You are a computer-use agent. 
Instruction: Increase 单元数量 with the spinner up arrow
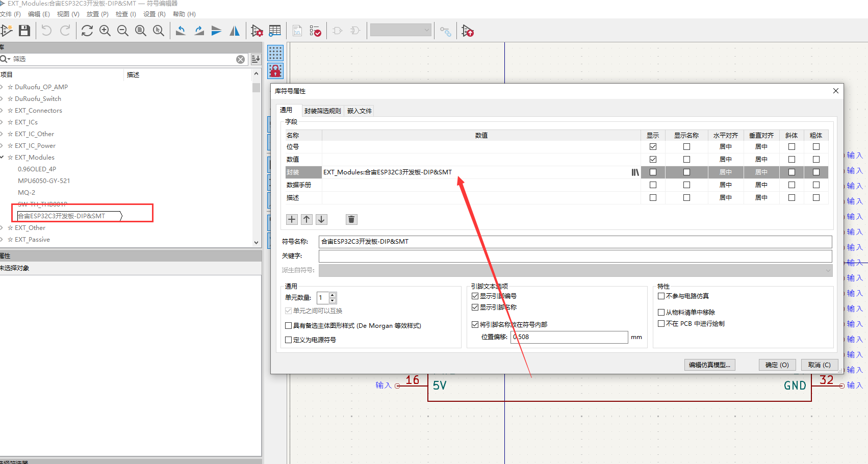click(333, 295)
